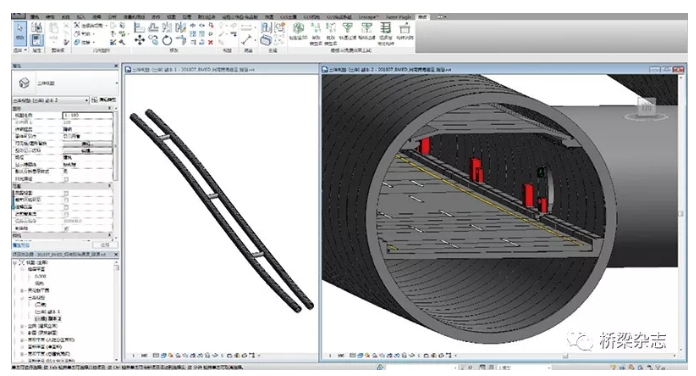Select the Offset tool
The height and width of the screenshot is (376, 696).
pos(153,28)
